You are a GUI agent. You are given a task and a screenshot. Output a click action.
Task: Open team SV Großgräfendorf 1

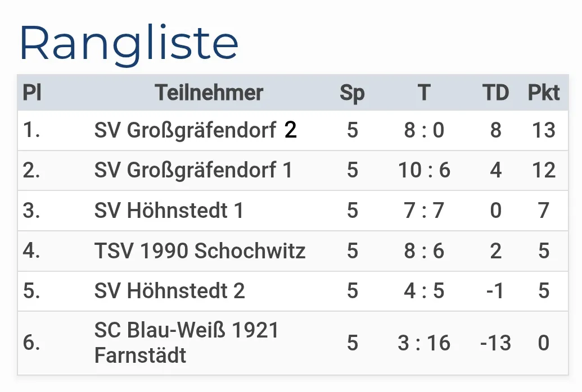tap(193, 170)
